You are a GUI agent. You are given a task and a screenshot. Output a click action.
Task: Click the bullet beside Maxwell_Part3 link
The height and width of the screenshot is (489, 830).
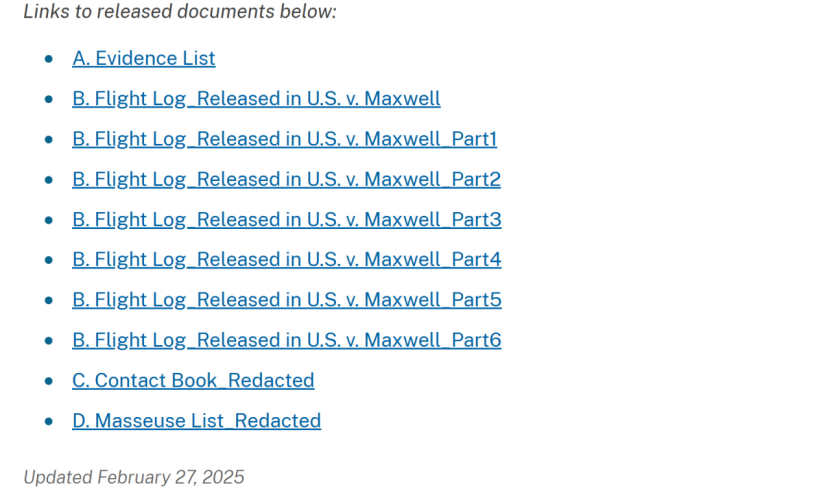(49, 220)
